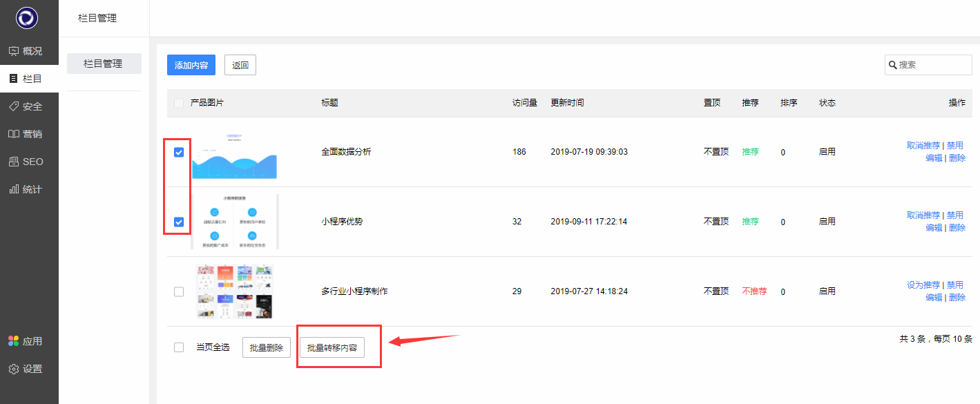This screenshot has width=980, height=404.
Task: Click the 批量转移内容 button
Action: tap(332, 348)
